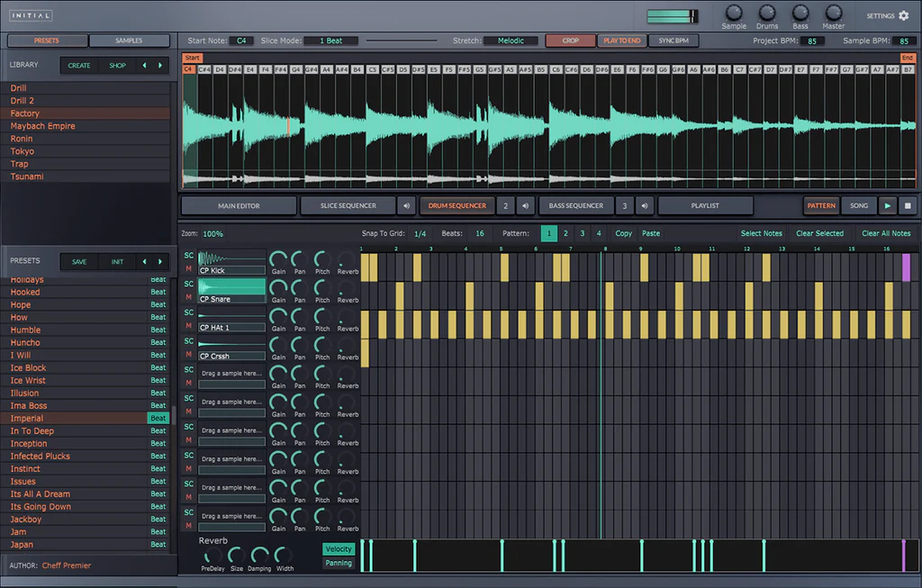Toggle the Play To End option

click(x=621, y=41)
